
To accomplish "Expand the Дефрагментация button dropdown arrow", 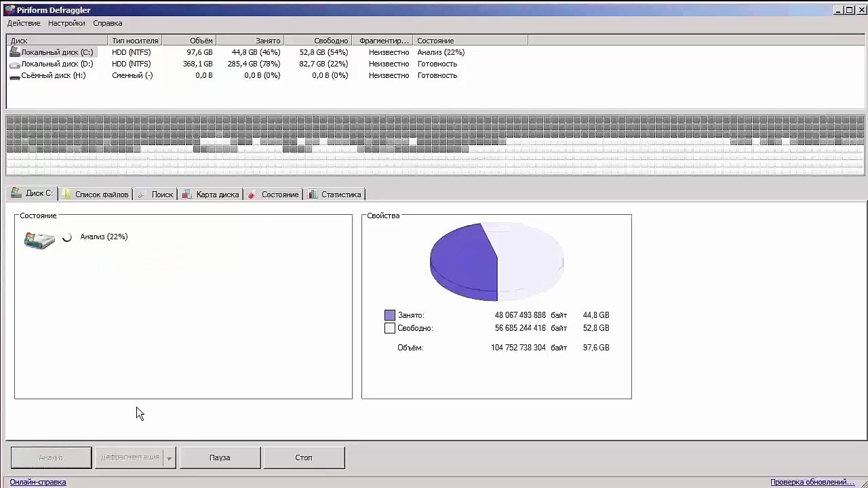I will (x=170, y=458).
